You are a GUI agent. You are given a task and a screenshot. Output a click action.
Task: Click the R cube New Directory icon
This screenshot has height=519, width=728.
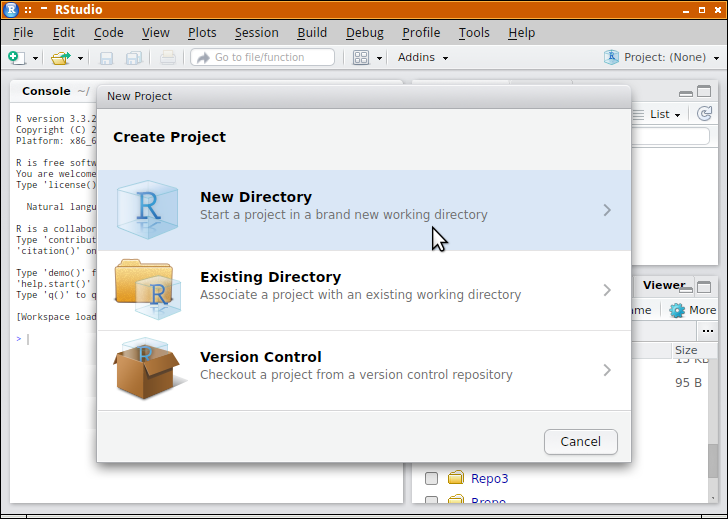pos(148,210)
